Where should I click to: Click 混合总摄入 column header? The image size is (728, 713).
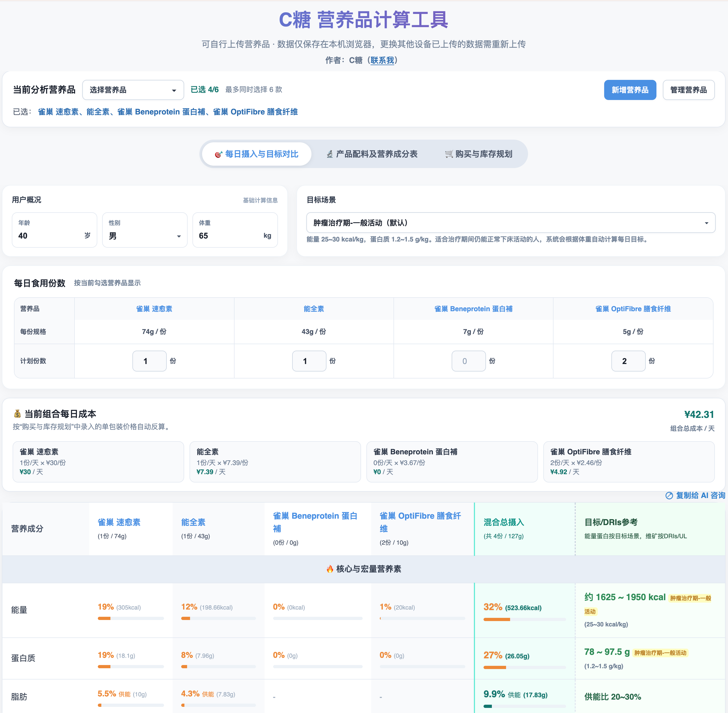504,522
